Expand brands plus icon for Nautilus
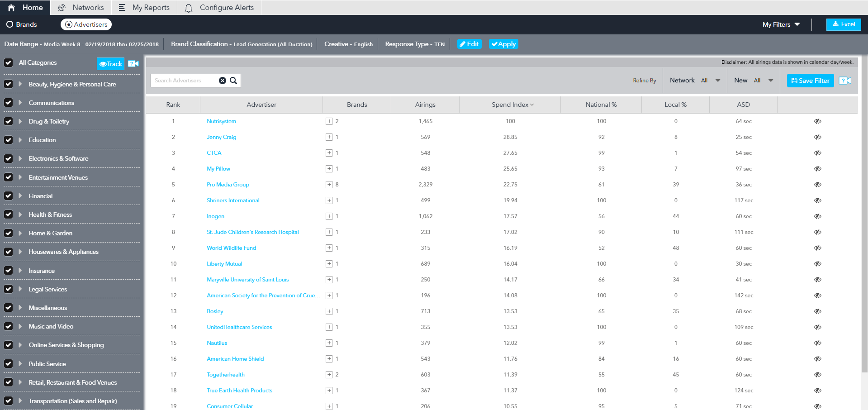This screenshot has width=868, height=410. (x=329, y=343)
